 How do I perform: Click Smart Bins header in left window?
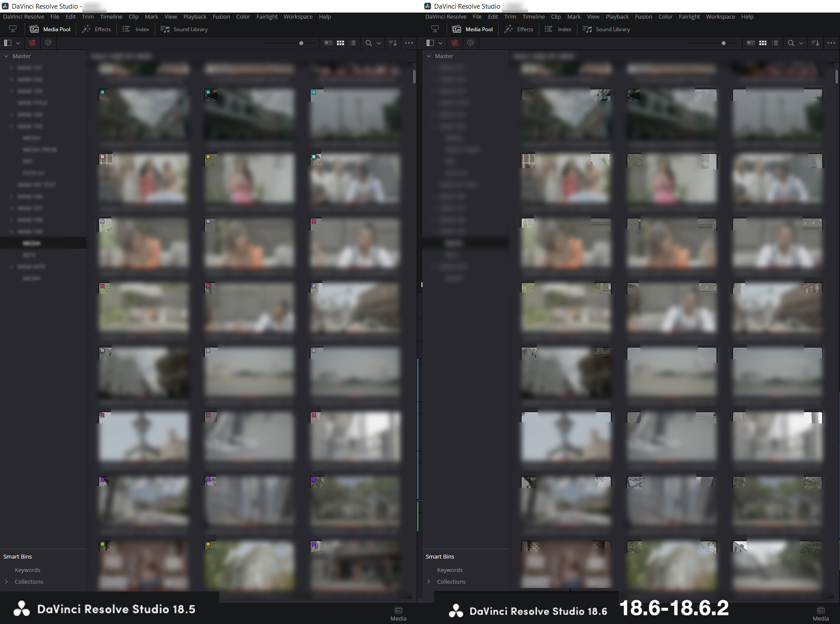[18, 556]
